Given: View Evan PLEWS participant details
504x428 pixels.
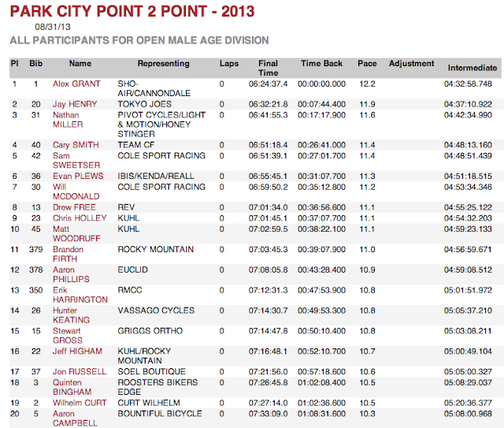Looking at the screenshot, I should point(78,177).
